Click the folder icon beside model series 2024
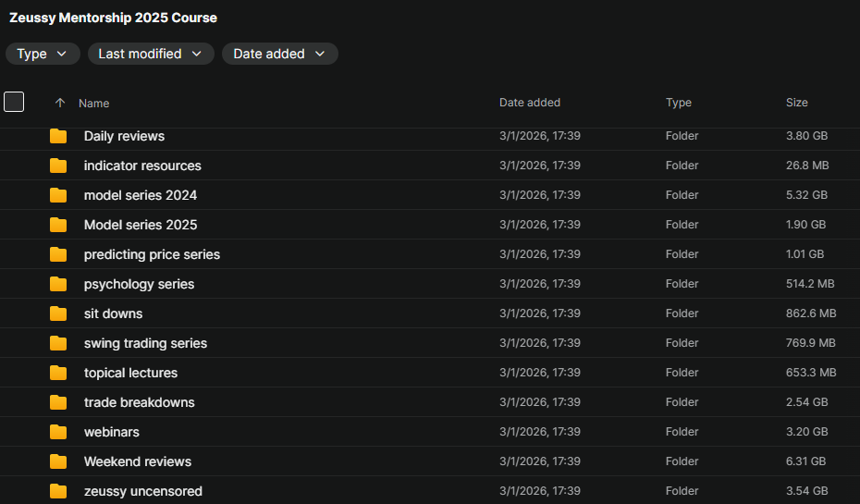The image size is (860, 504). coord(58,195)
